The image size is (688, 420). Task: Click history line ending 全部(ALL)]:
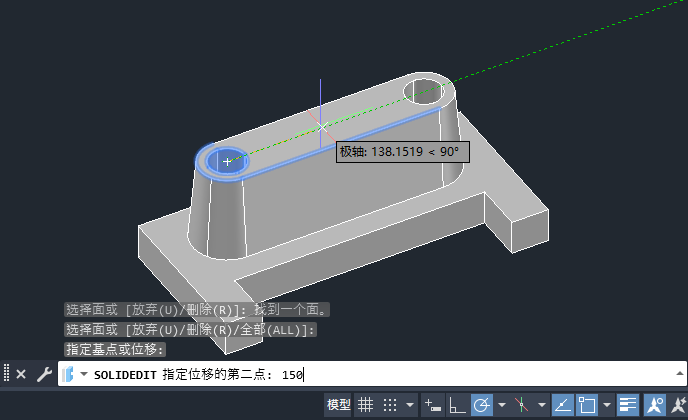[190, 330]
